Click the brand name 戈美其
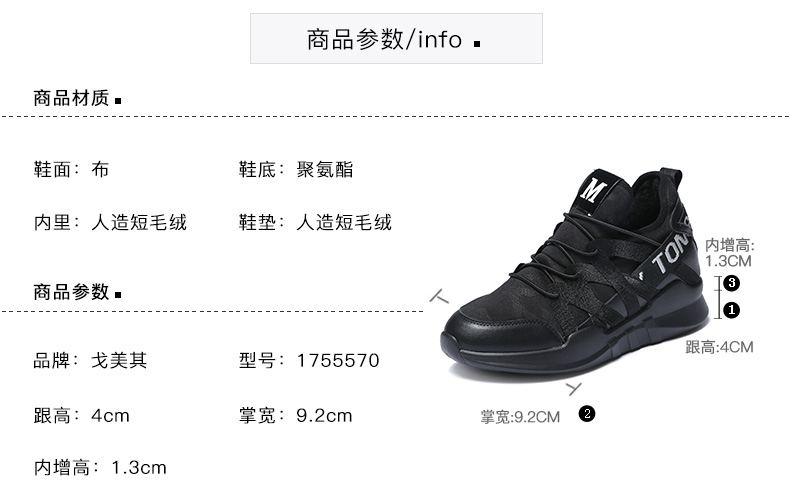The image size is (790, 484). point(119,361)
